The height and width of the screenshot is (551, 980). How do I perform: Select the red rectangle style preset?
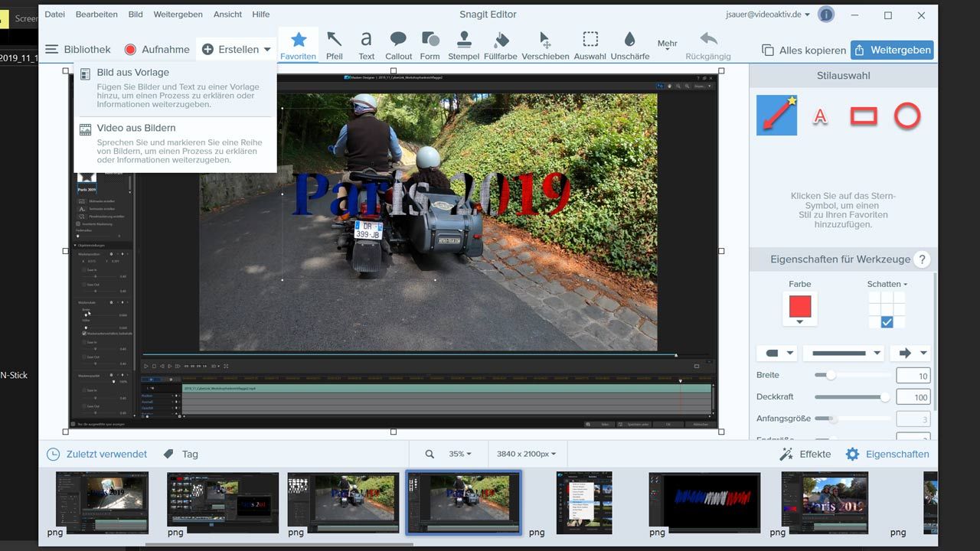pos(864,116)
